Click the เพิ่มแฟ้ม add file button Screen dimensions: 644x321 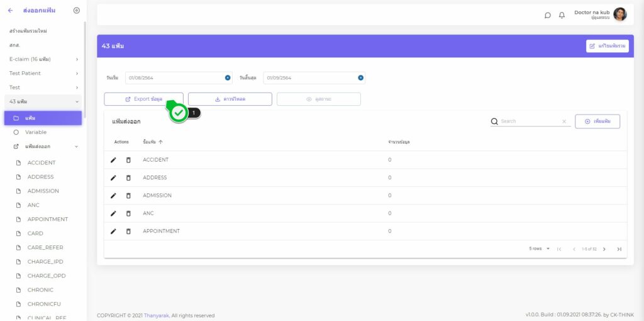597,121
